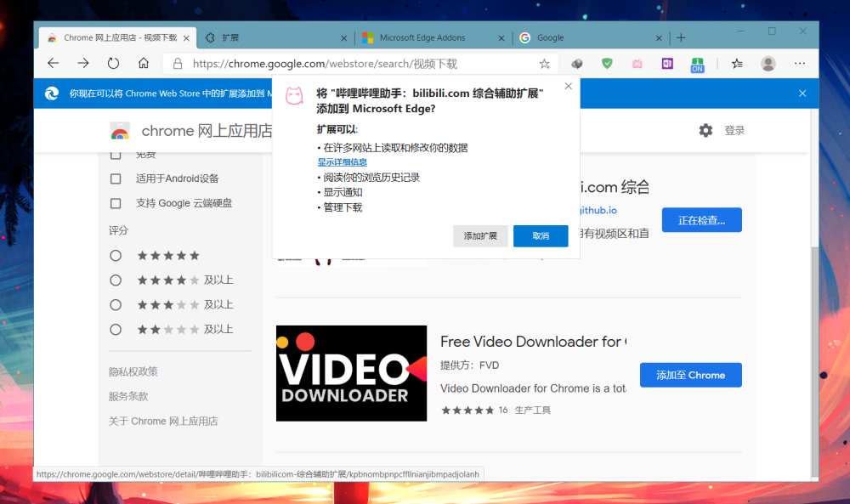Click the 正在检查... button
The image size is (850, 504).
tap(701, 220)
